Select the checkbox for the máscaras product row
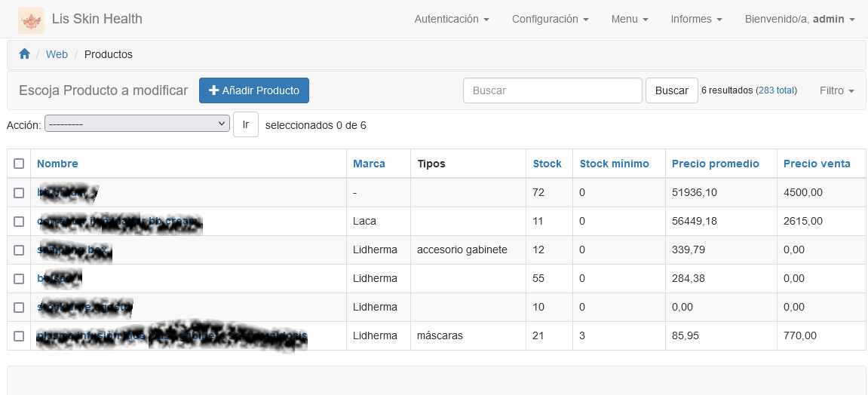868x395 pixels. (19, 336)
